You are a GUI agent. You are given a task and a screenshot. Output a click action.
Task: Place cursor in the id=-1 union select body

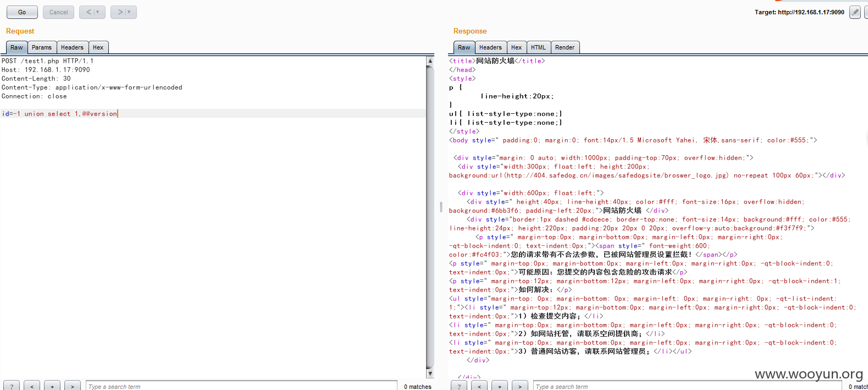click(x=59, y=114)
